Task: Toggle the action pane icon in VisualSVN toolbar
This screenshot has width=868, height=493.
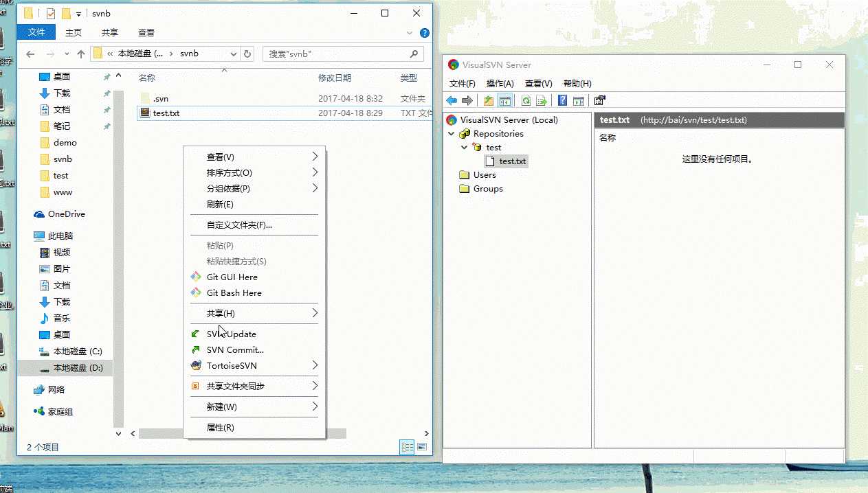Action: (578, 101)
